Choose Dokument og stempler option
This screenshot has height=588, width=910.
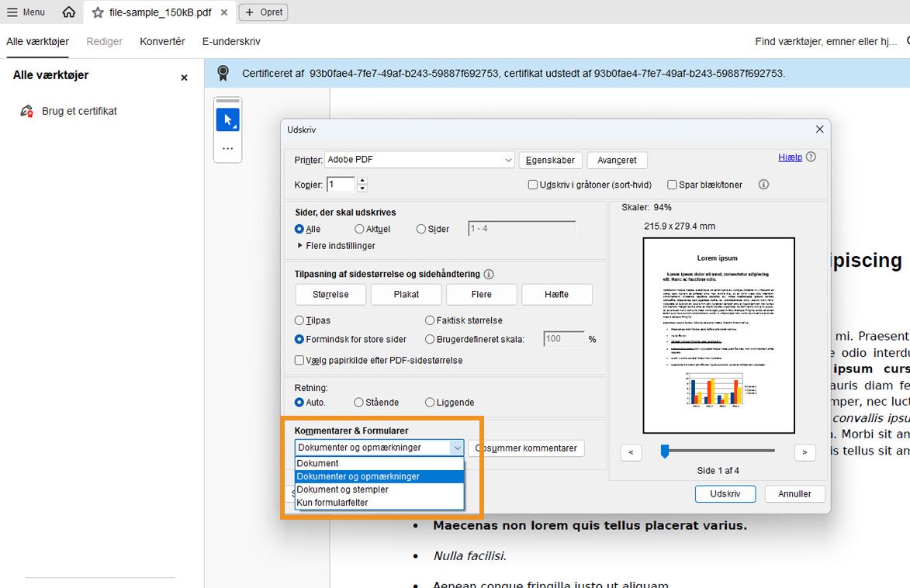(x=379, y=489)
